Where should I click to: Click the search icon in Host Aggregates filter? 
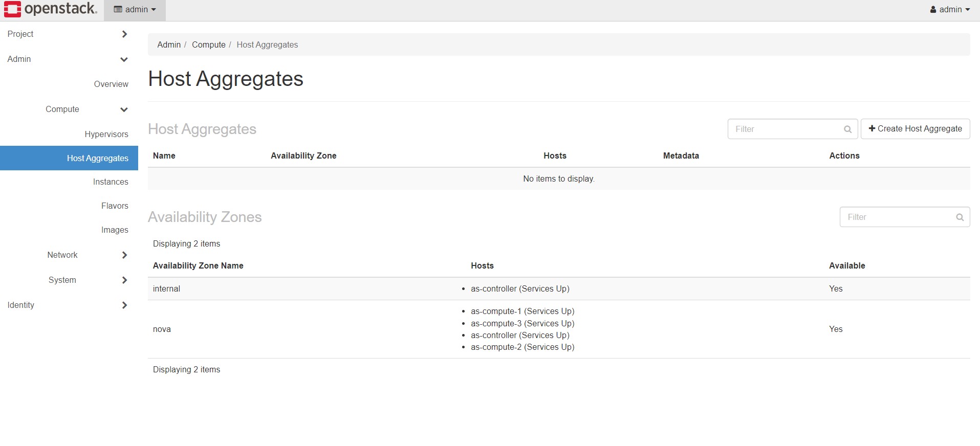(x=847, y=129)
